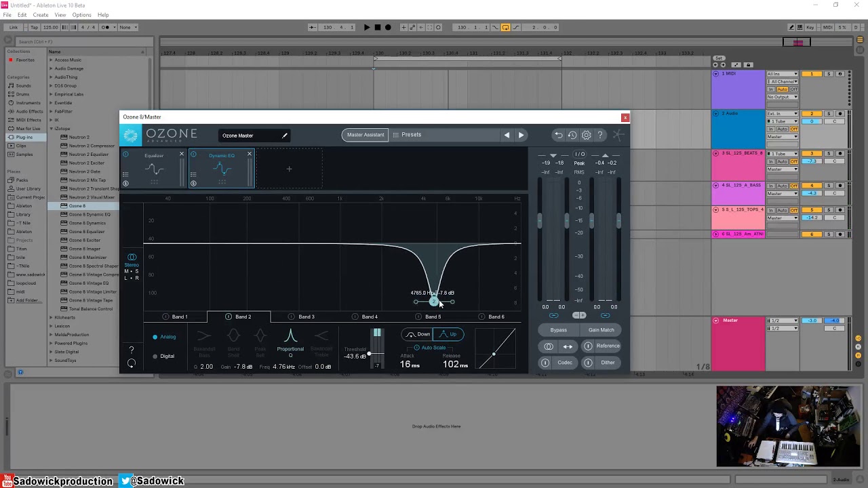The height and width of the screenshot is (488, 868).
Task: Open the Create menu
Action: tap(41, 15)
